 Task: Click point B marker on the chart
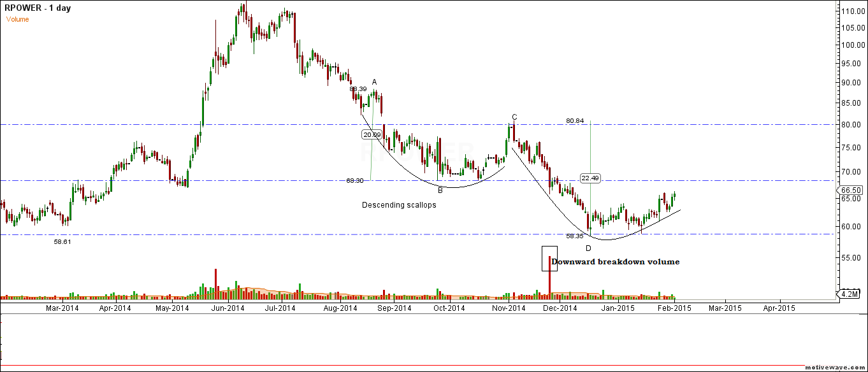click(439, 189)
